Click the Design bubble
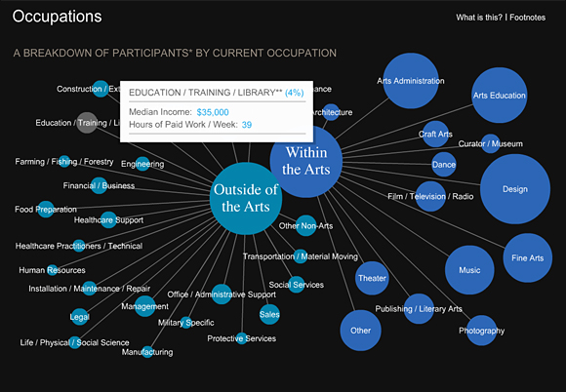Image resolution: width=566 pixels, height=392 pixels. point(515,189)
